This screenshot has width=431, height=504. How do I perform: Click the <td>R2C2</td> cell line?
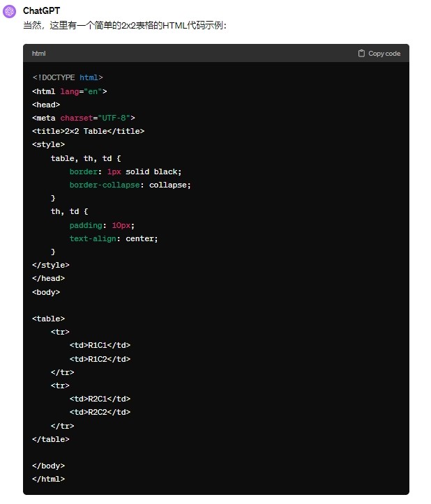tap(100, 412)
